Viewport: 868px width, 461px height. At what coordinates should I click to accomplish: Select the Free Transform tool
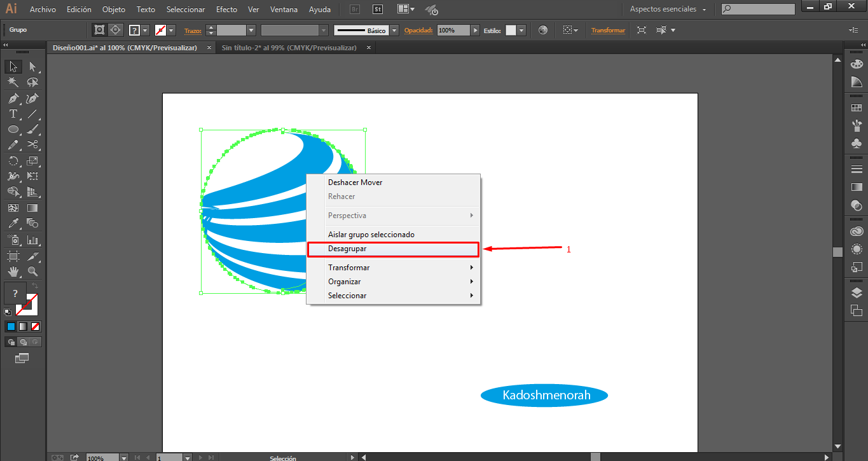(x=32, y=176)
